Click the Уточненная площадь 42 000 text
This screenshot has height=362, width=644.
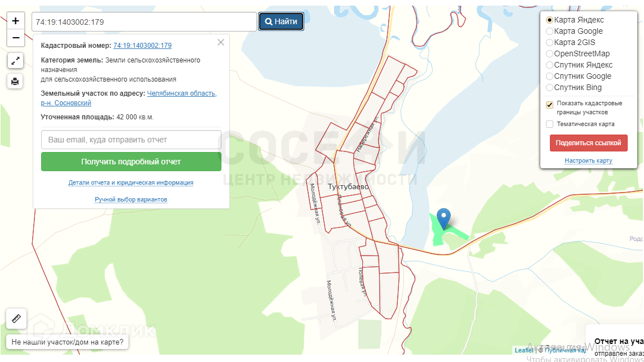[97, 117]
